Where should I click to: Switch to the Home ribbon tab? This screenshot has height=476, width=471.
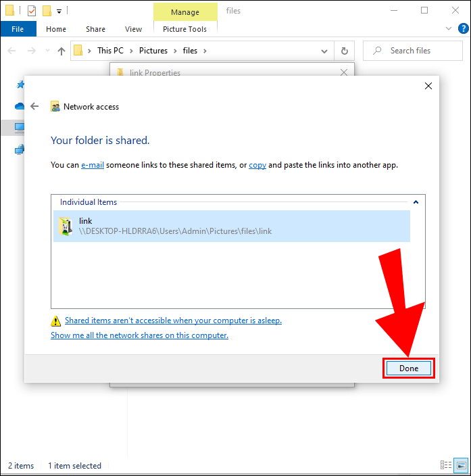click(x=56, y=29)
